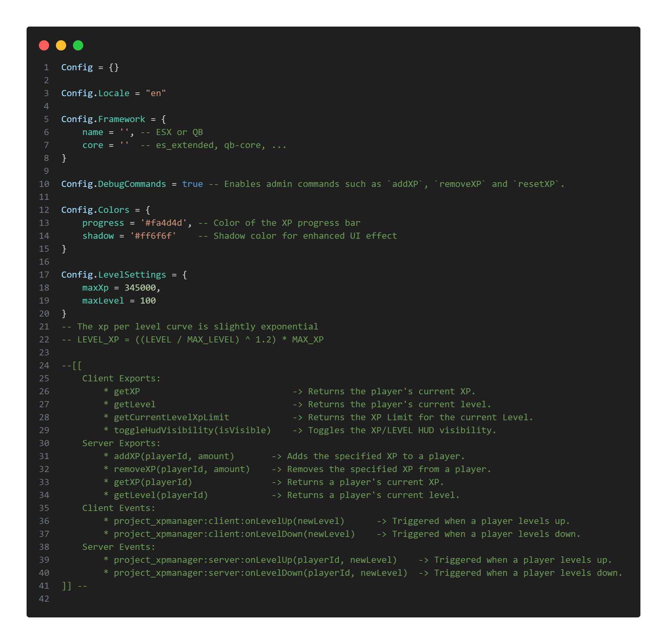
Task: Click the '#fa4d4d' progress color string
Action: click(164, 223)
